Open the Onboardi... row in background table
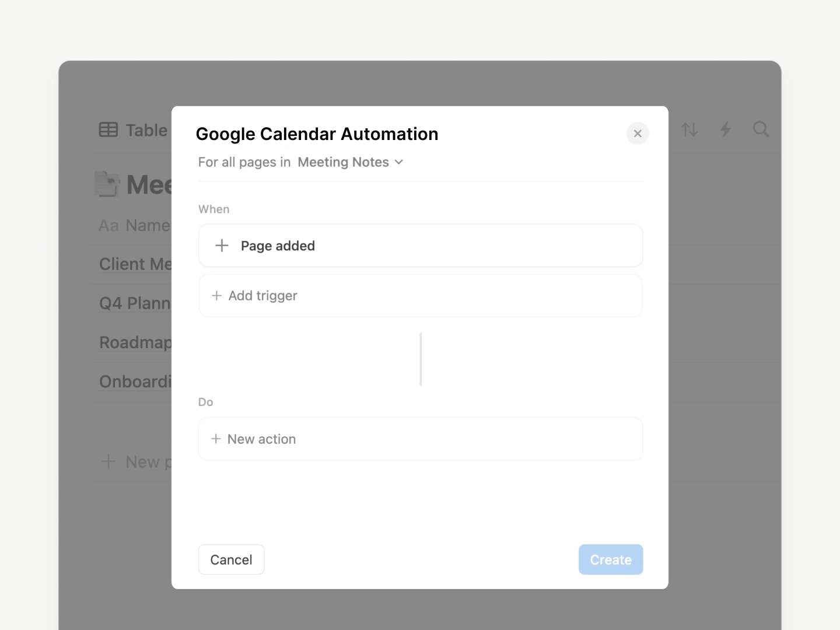 click(135, 381)
